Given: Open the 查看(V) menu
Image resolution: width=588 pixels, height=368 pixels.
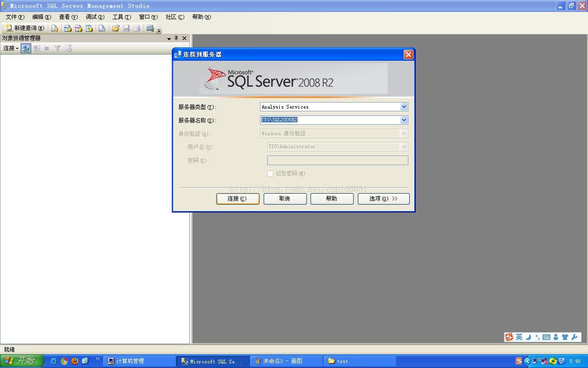Looking at the screenshot, I should tap(68, 17).
